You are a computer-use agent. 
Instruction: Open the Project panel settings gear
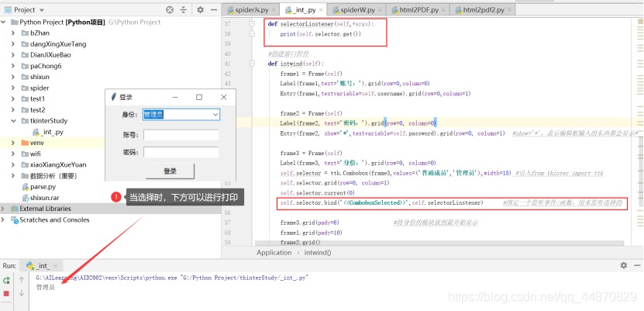pos(200,9)
